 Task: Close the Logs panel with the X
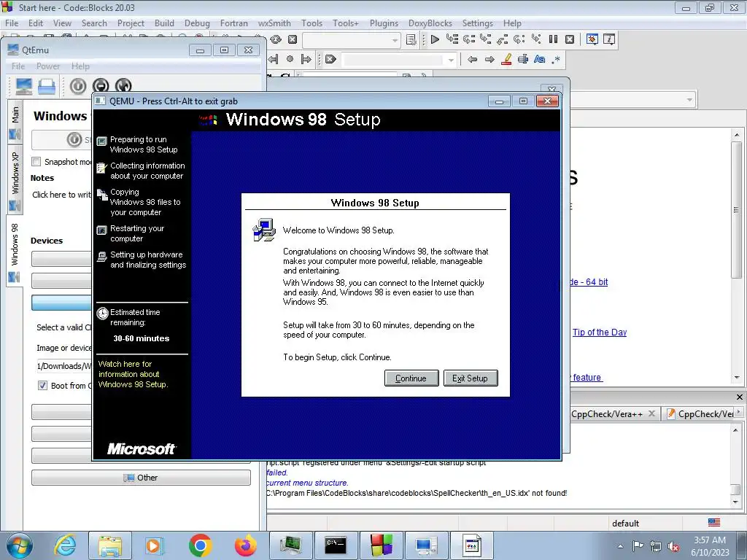[x=740, y=397]
